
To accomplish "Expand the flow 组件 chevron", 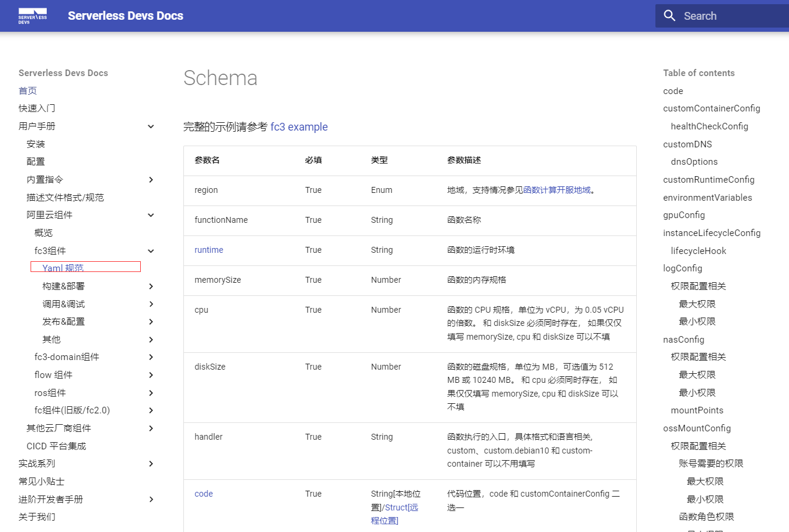I will (151, 375).
